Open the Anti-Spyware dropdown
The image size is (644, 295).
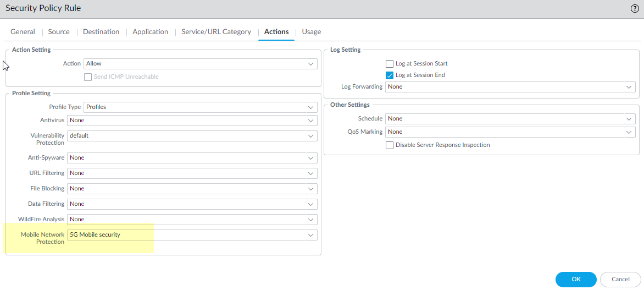192,158
